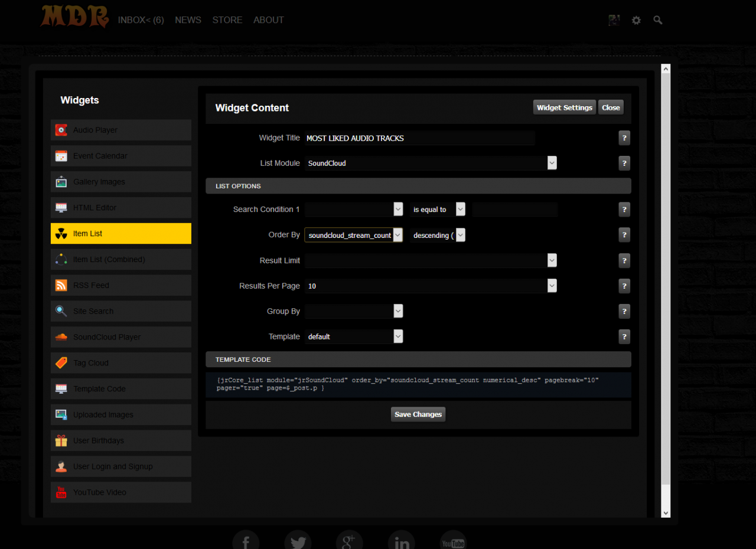
Task: Open the site settings gear icon
Action: [x=636, y=20]
